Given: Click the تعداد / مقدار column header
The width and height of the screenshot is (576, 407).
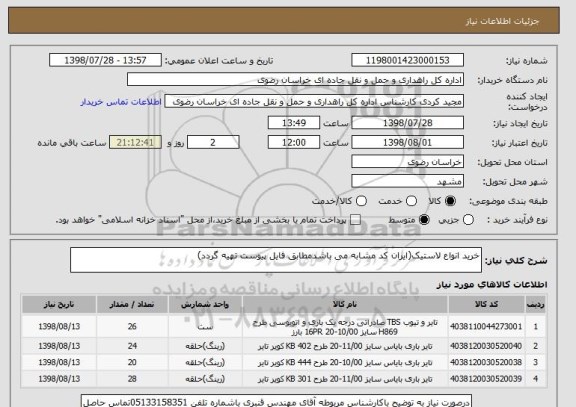Looking at the screenshot, I should pyautogui.click(x=132, y=305).
